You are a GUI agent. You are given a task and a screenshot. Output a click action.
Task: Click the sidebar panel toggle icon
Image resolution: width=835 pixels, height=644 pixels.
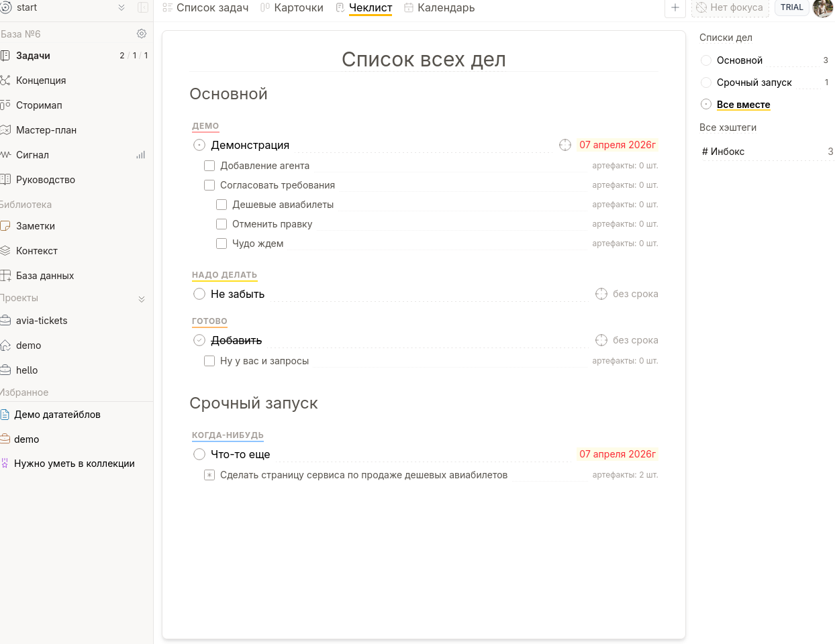pos(142,7)
